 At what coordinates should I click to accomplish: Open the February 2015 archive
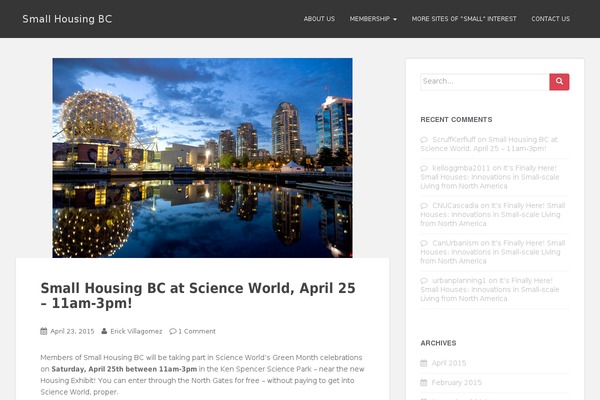(x=457, y=382)
